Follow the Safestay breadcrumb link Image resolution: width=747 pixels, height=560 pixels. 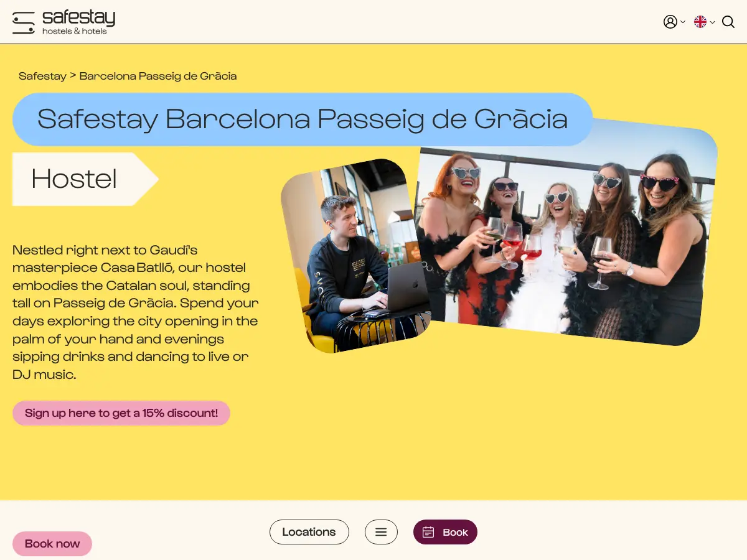tap(42, 76)
